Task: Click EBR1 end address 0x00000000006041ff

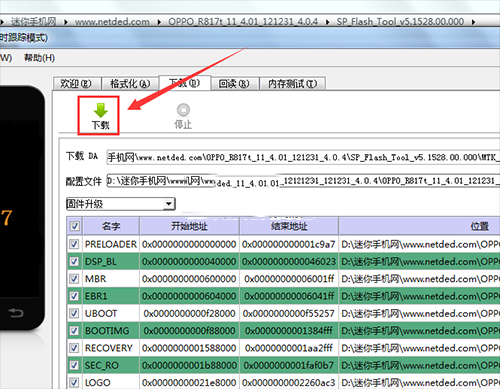Action: (x=289, y=296)
